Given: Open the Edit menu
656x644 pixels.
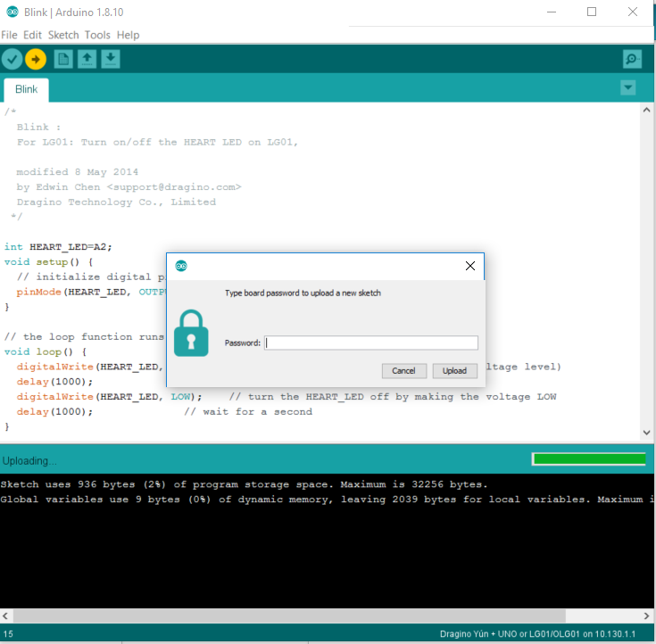Looking at the screenshot, I should [x=32, y=35].
